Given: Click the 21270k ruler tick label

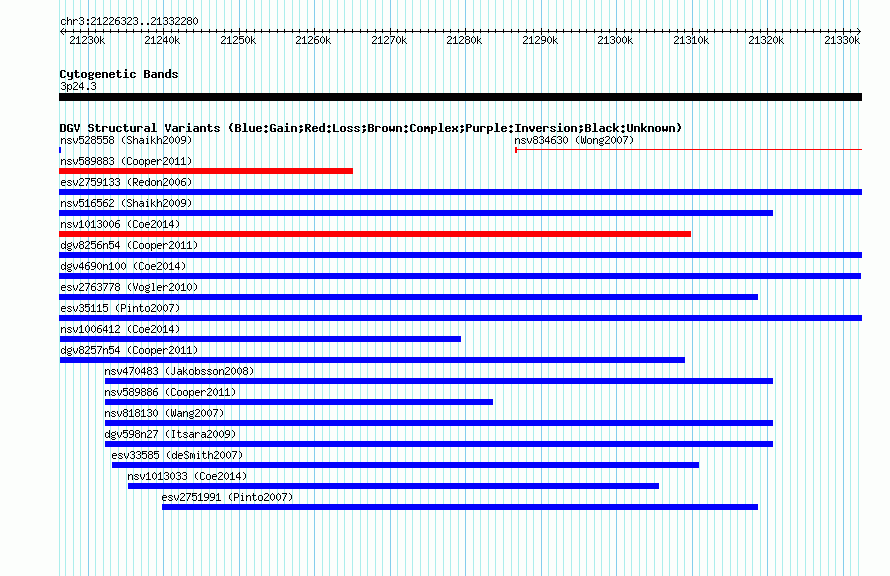Looking at the screenshot, I should (x=389, y=40).
